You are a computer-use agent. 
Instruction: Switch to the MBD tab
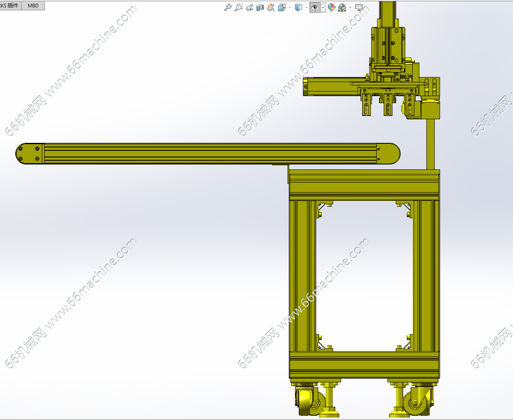point(33,5)
